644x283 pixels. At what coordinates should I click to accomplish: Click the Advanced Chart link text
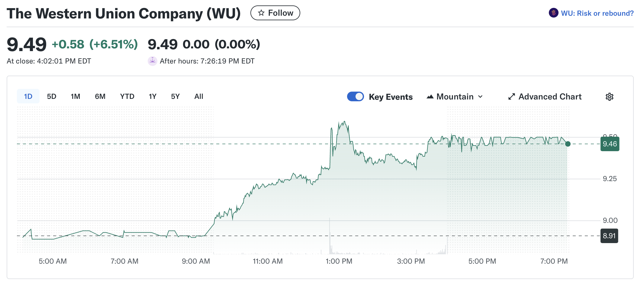click(550, 97)
